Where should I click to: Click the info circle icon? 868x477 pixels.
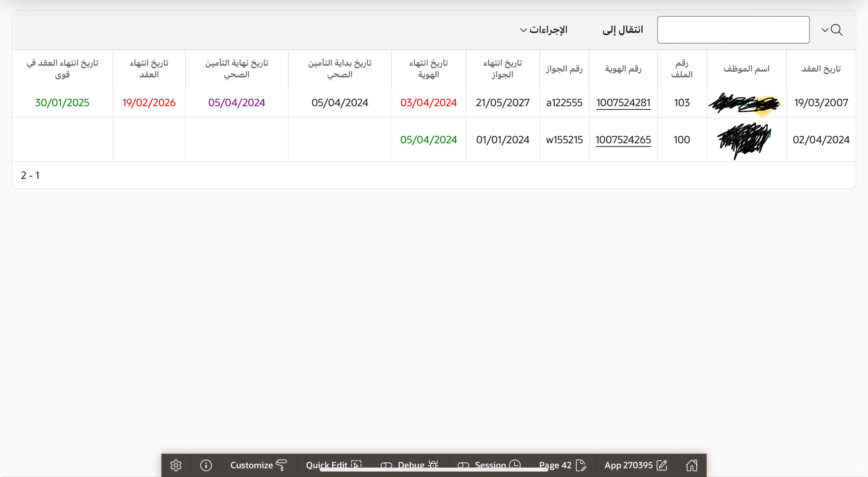coord(206,465)
